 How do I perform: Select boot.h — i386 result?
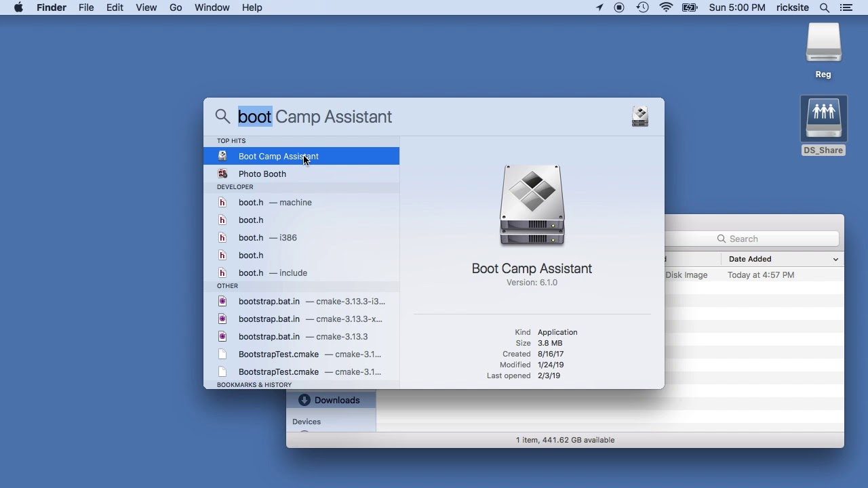[301, 237]
